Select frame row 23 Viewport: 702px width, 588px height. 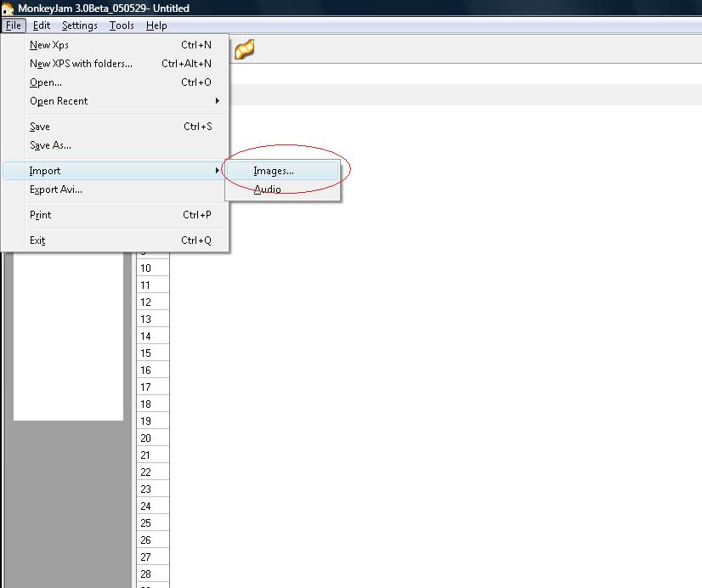coord(153,489)
